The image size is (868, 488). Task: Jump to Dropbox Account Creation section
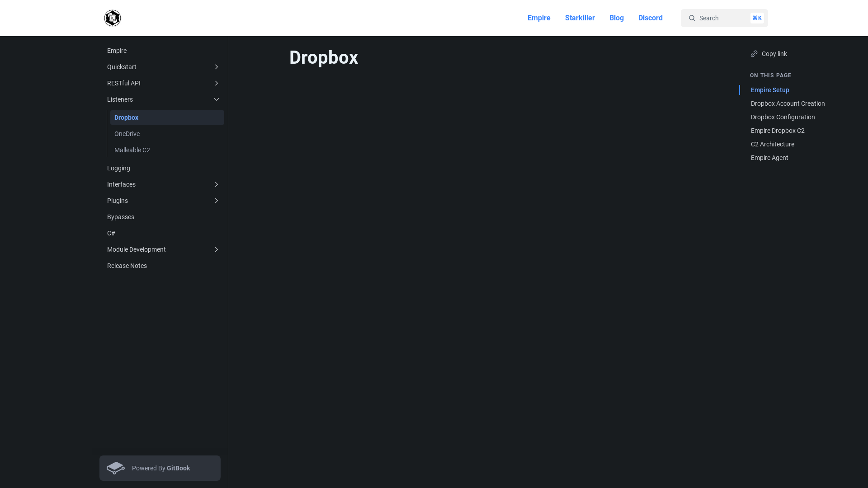pyautogui.click(x=788, y=103)
